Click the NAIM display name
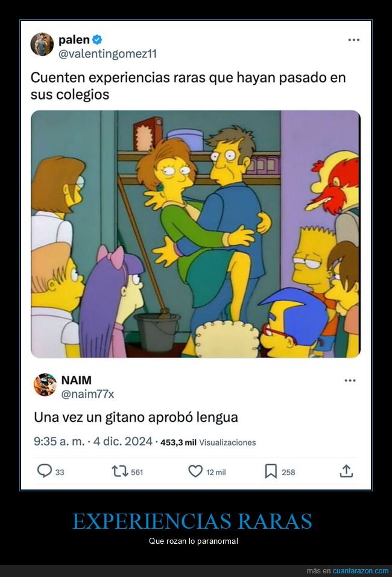The width and height of the screenshot is (392, 577). (77, 380)
